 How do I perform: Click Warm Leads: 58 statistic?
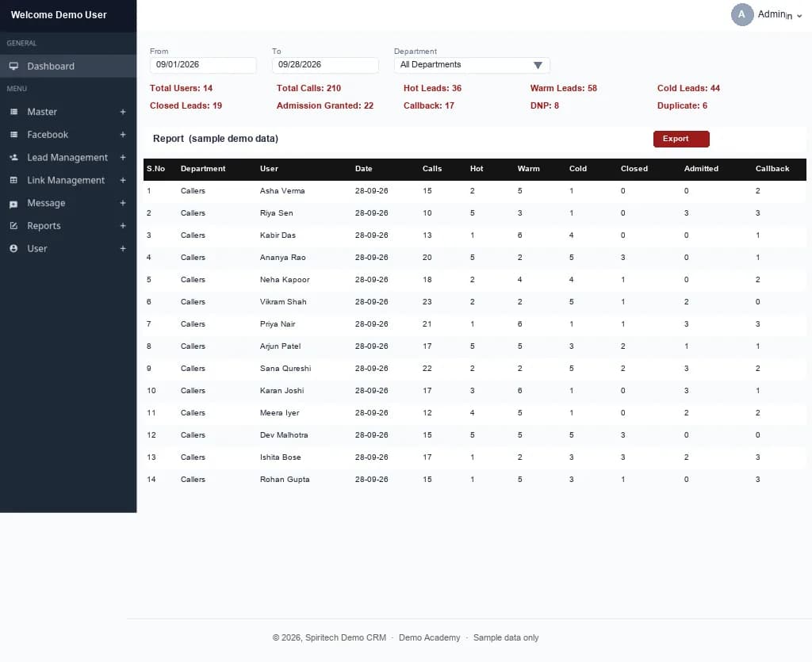(564, 88)
